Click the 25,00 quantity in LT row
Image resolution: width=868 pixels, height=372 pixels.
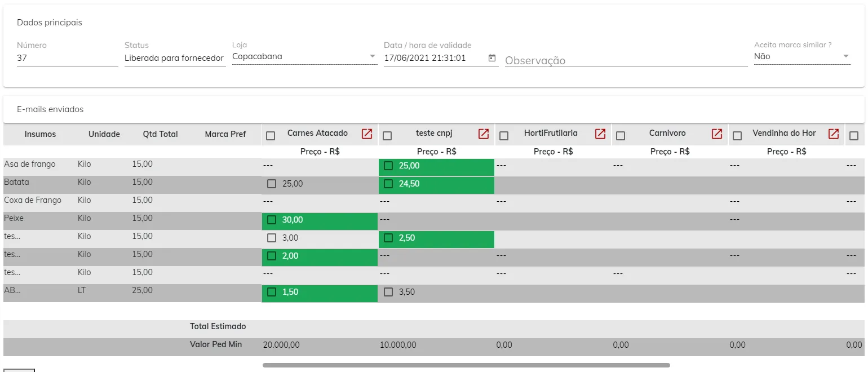tap(142, 290)
